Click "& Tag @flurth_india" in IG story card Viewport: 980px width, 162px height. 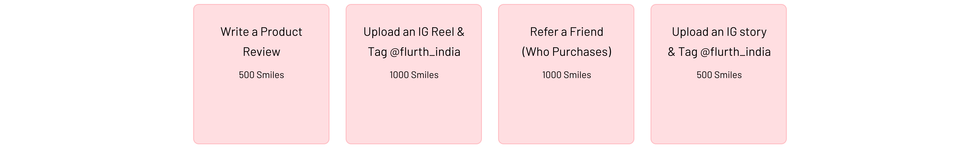719,52
